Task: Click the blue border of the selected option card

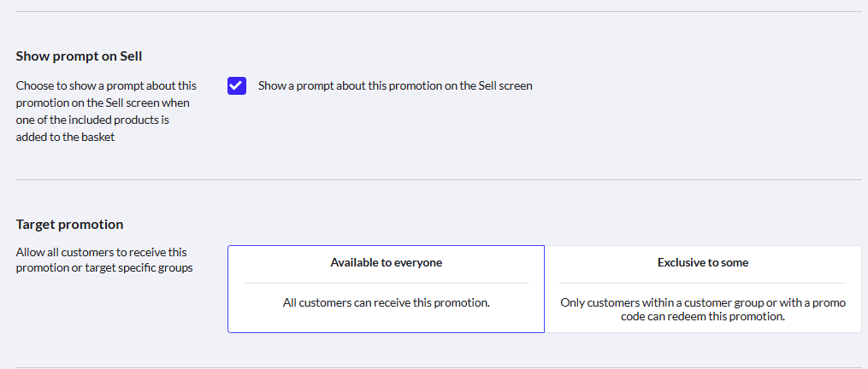Action: (228, 289)
